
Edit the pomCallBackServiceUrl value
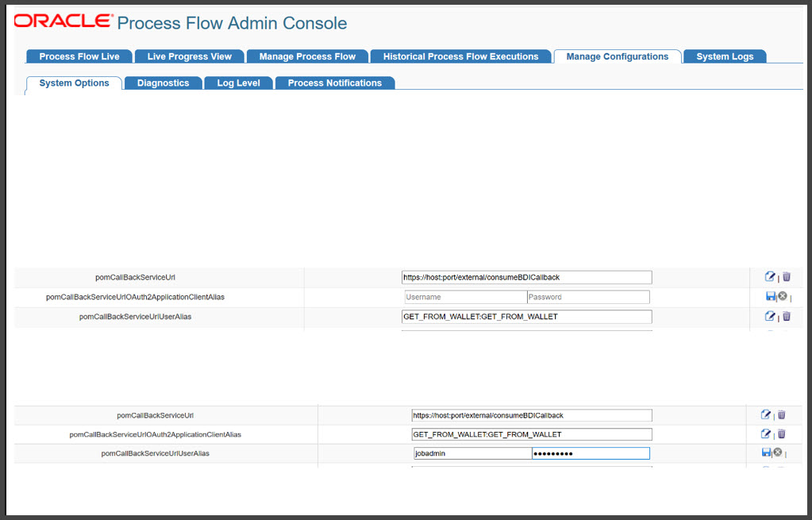pyautogui.click(x=769, y=276)
